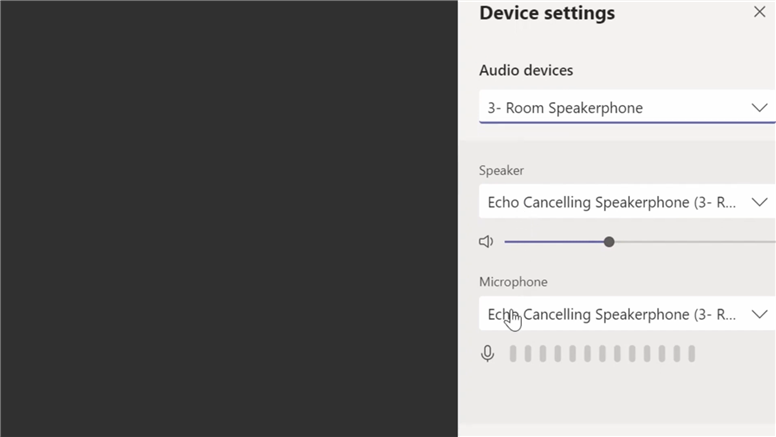The width and height of the screenshot is (776, 437).
Task: Click the unfilled right part of volume slider
Action: click(x=690, y=242)
